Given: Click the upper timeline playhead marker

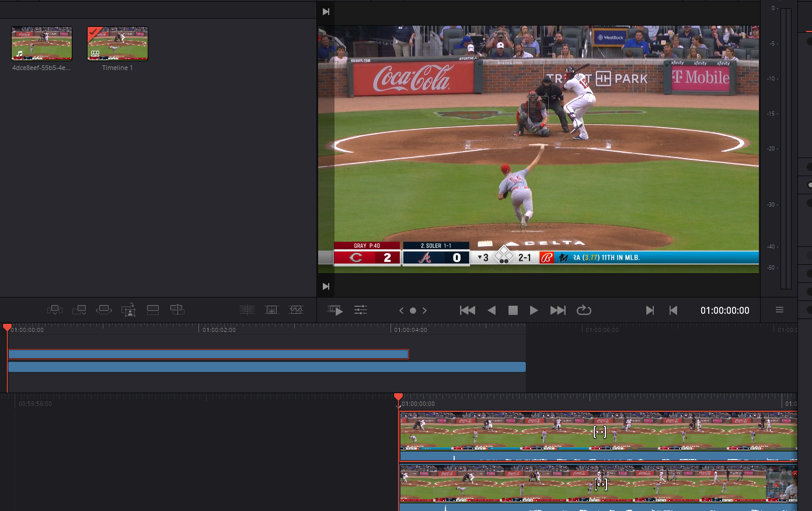Looking at the screenshot, I should click(7, 327).
